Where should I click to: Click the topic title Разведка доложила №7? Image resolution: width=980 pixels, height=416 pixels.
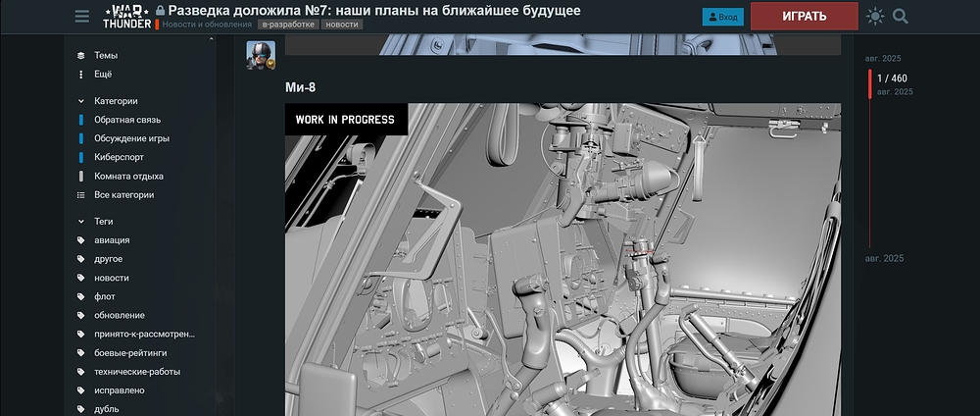click(x=373, y=10)
